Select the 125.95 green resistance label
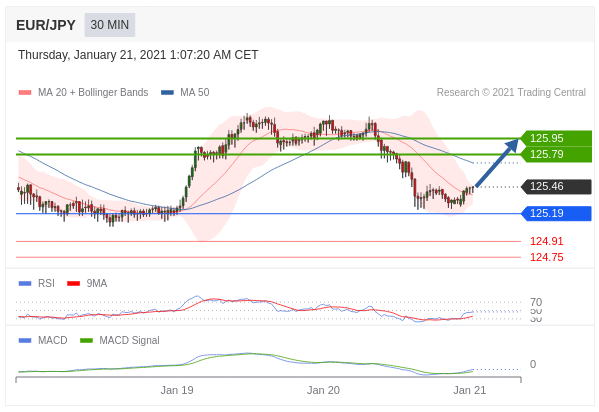The height and width of the screenshot is (412, 599). tap(557, 138)
